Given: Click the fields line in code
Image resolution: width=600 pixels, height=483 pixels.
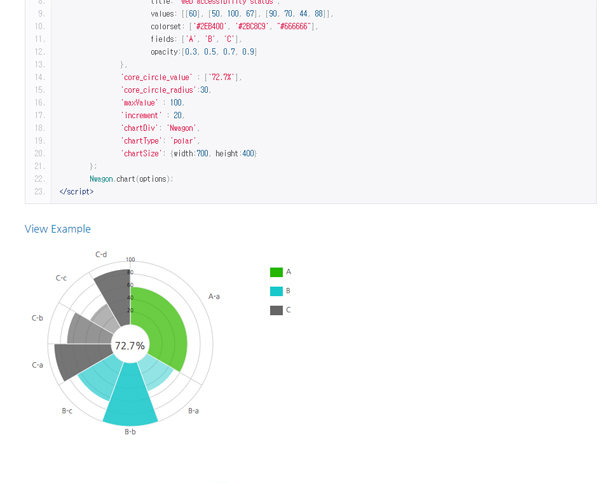Looking at the screenshot, I should (x=196, y=39).
